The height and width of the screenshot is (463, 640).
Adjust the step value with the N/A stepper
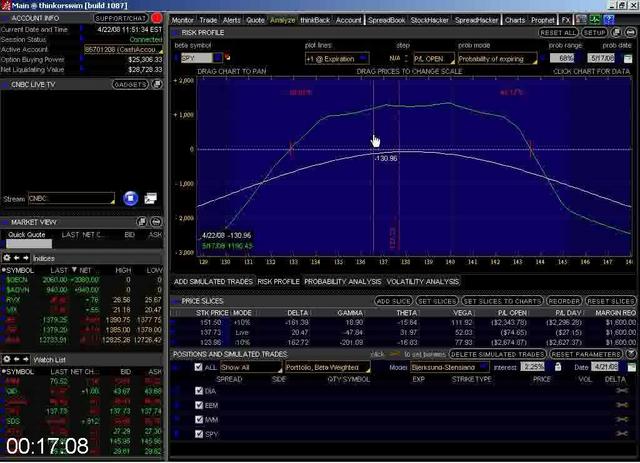pos(406,58)
